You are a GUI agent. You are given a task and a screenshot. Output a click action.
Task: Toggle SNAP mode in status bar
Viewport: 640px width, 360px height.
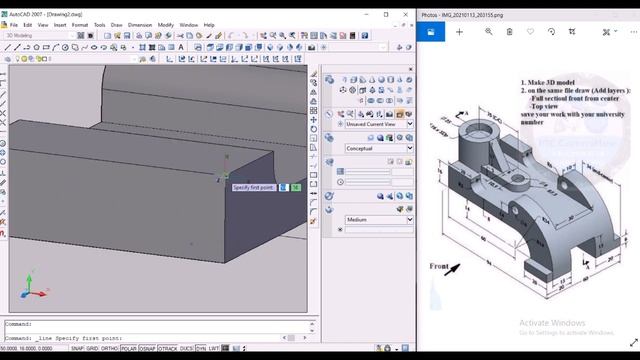(x=77, y=349)
